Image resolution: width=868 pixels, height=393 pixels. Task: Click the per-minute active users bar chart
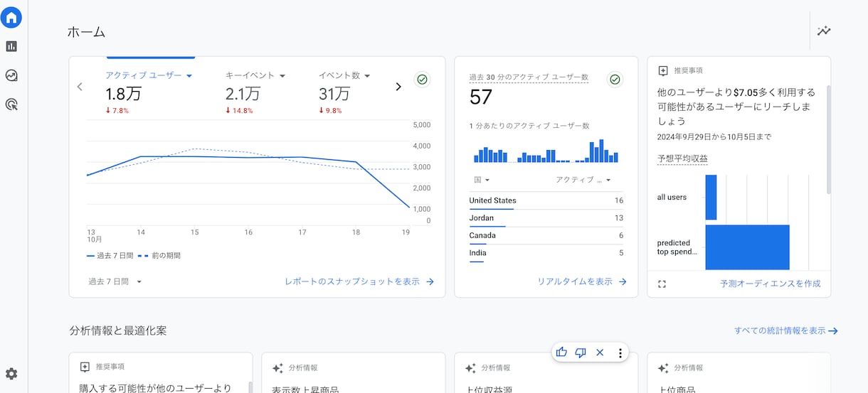click(546, 151)
